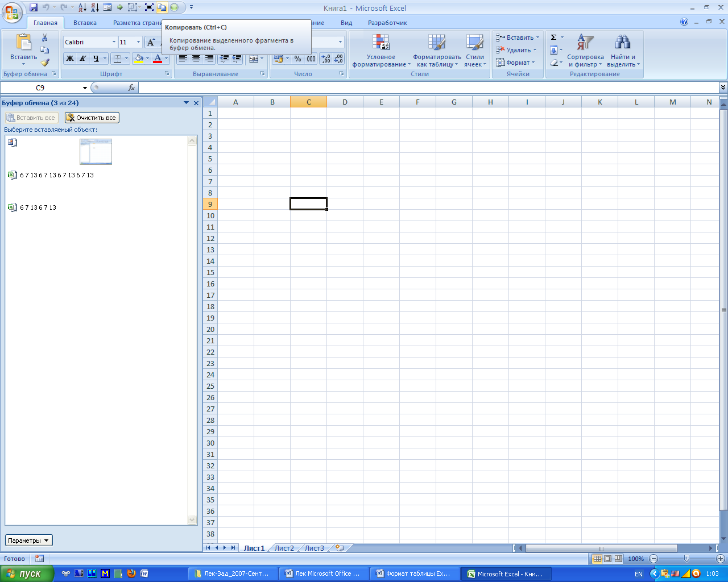Insert function with fx button
Screen dimensions: 728x582
coord(131,88)
